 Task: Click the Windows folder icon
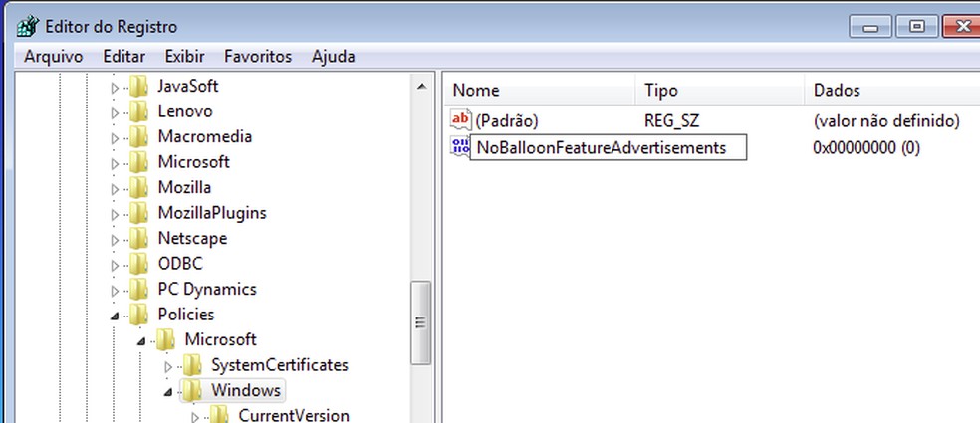click(x=192, y=390)
